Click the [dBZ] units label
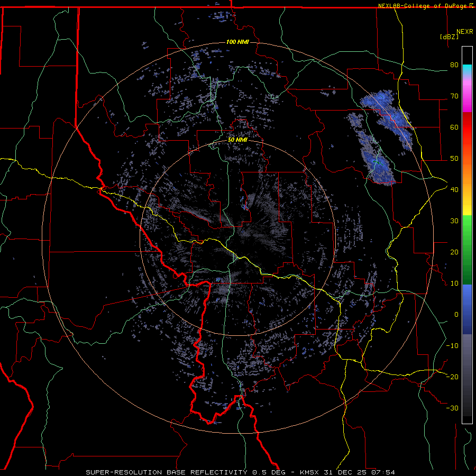The width and height of the screenshot is (476, 476). point(449,36)
